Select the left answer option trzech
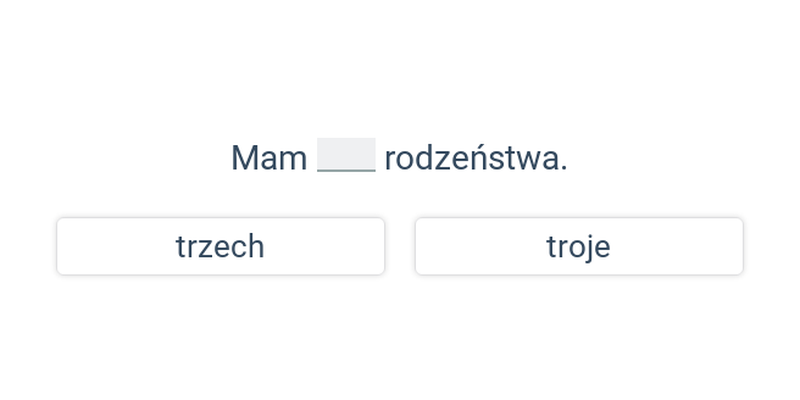The image size is (800, 400). tap(220, 246)
